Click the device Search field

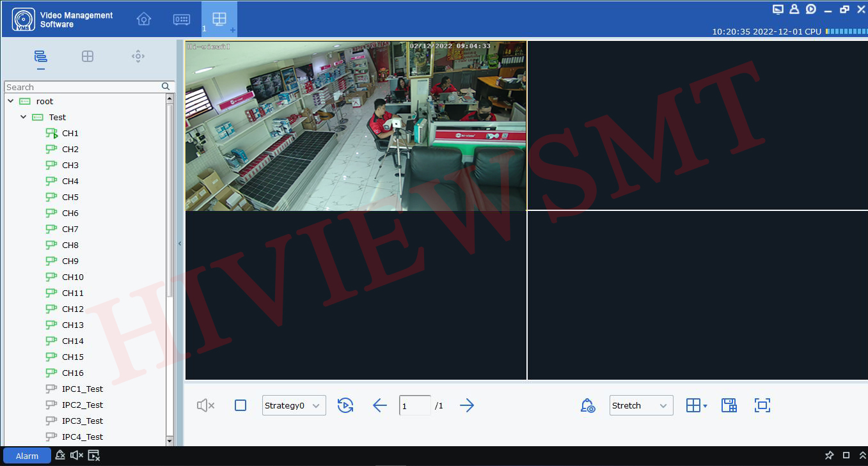pyautogui.click(x=82, y=87)
